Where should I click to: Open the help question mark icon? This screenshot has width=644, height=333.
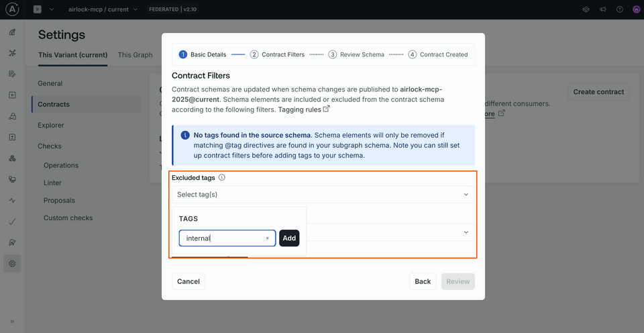pos(619,9)
